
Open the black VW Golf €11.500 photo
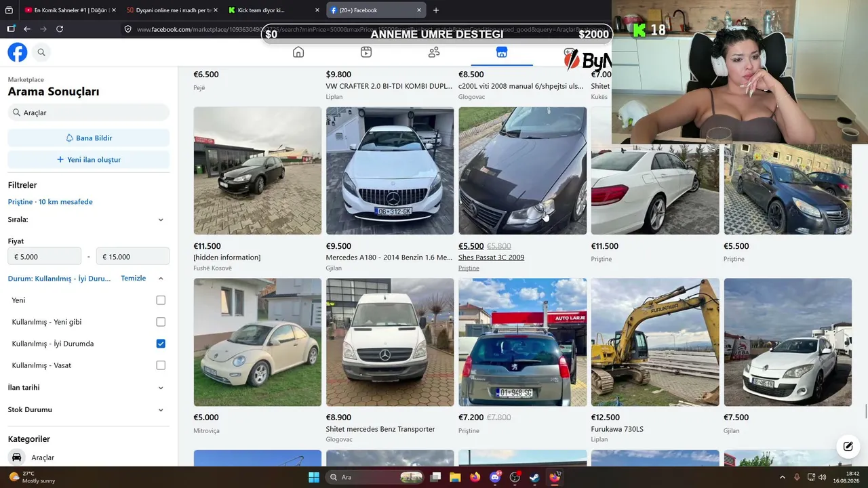click(x=258, y=171)
